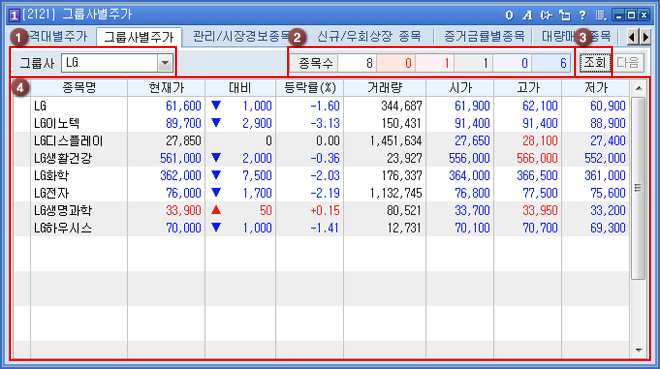Click the 저가 column header
Screen dimensions: 660x369
tap(596, 88)
